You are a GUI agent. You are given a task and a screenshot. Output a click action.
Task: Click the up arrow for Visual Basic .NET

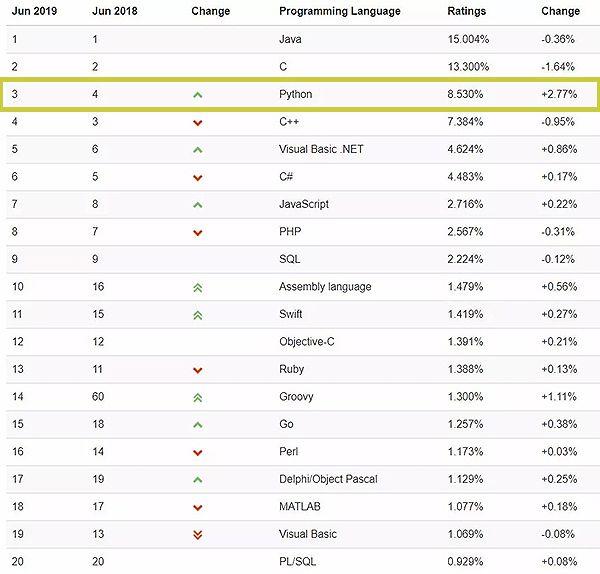pyautogui.click(x=197, y=150)
